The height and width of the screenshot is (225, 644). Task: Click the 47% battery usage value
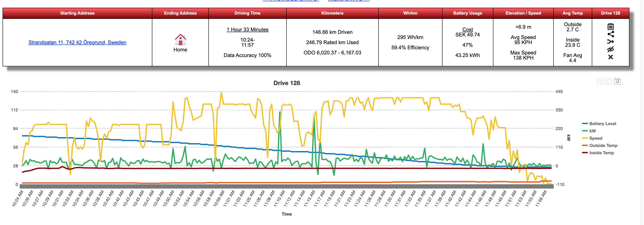click(467, 45)
